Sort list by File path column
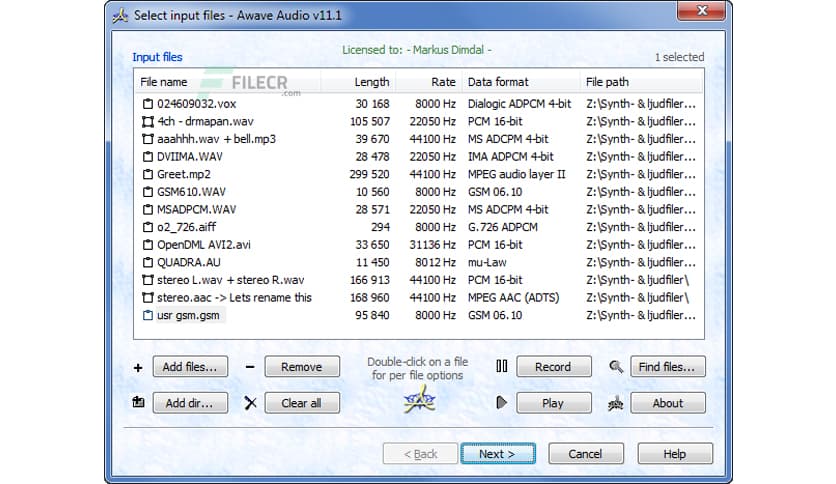This screenshot has width=836, height=484. click(x=641, y=82)
